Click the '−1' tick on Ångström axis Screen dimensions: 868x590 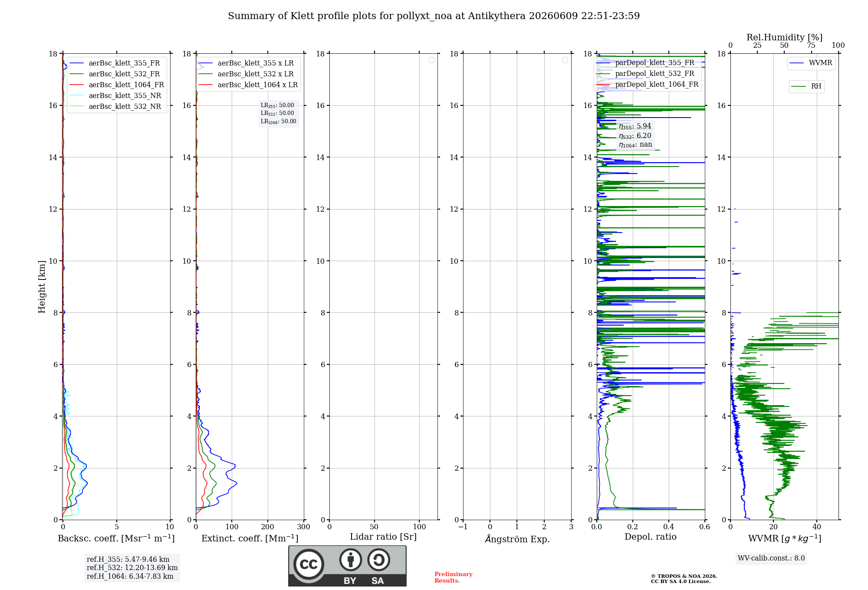(463, 527)
